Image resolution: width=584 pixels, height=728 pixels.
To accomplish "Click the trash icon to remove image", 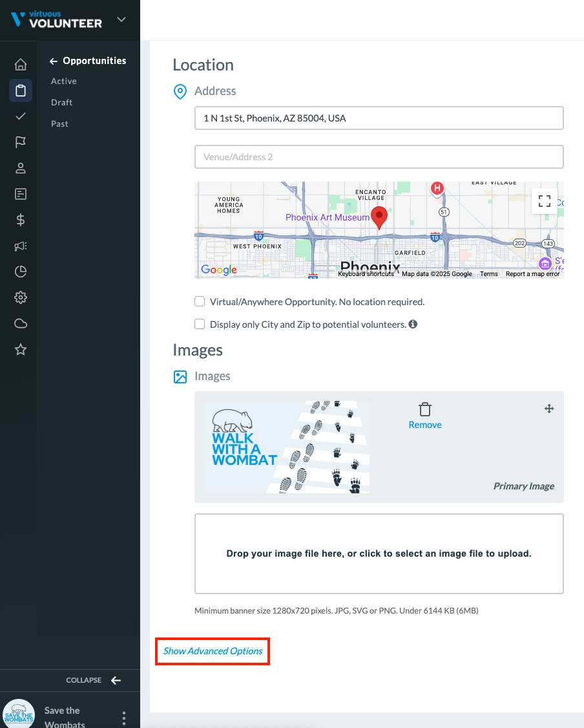I will click(425, 409).
